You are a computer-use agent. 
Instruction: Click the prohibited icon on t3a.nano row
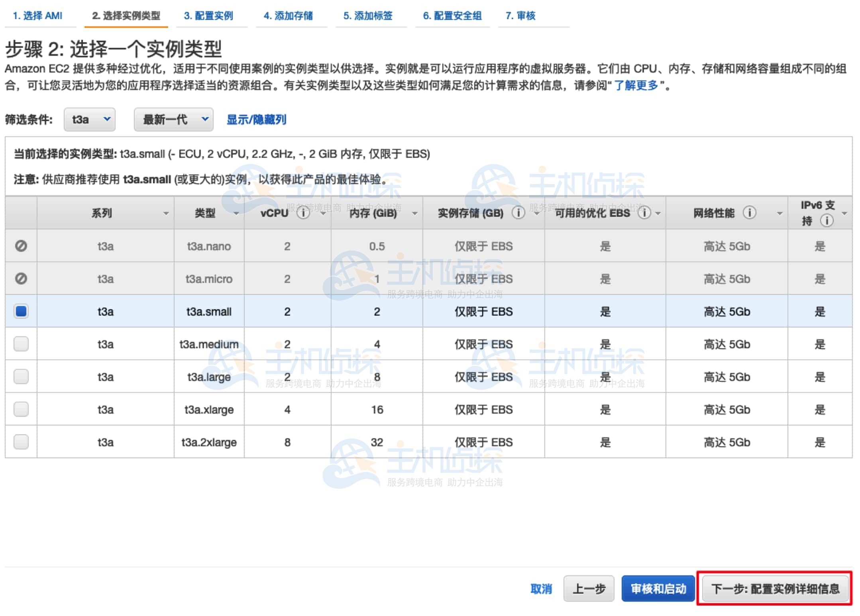pos(21,246)
